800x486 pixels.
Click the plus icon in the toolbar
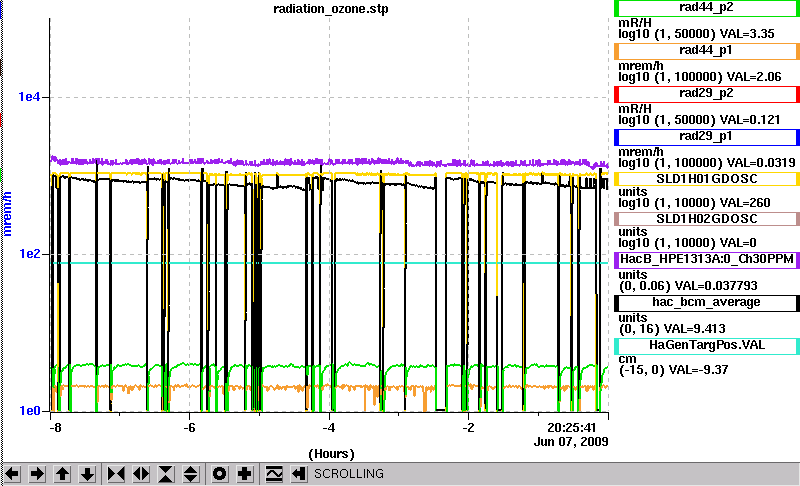click(x=244, y=474)
